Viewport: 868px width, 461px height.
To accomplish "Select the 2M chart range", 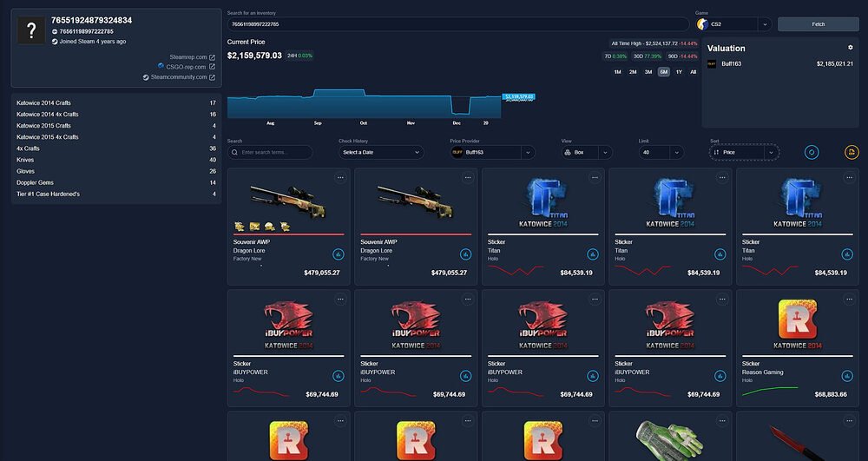I will [x=633, y=72].
